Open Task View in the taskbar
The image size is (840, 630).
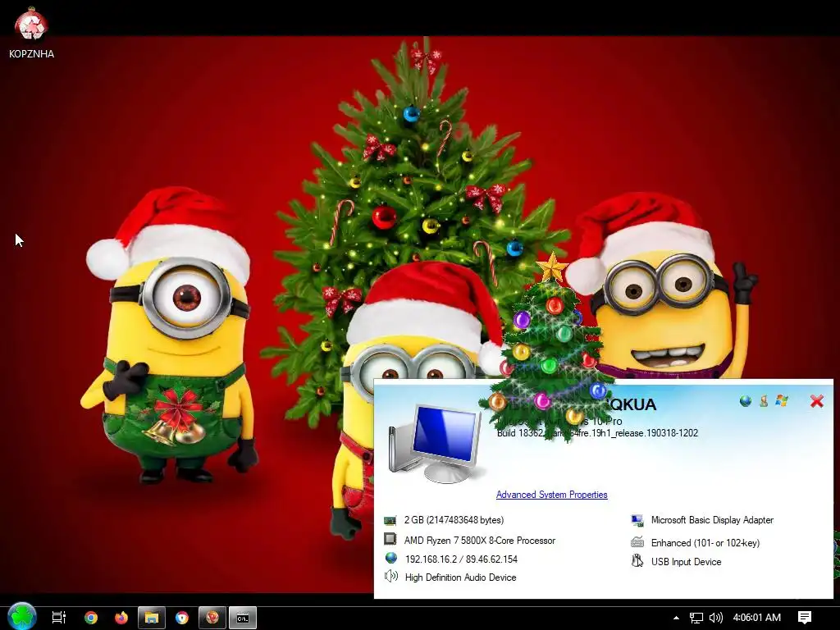59,618
